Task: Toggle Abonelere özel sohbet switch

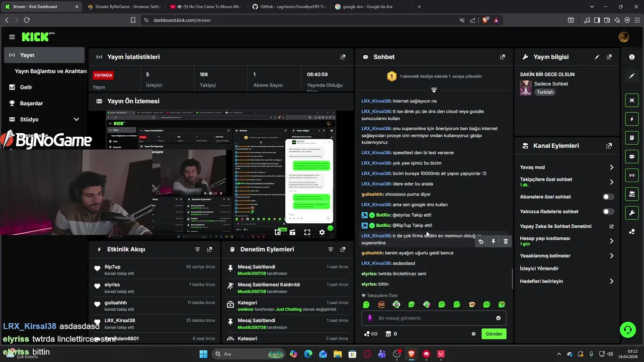Action: coord(608,197)
